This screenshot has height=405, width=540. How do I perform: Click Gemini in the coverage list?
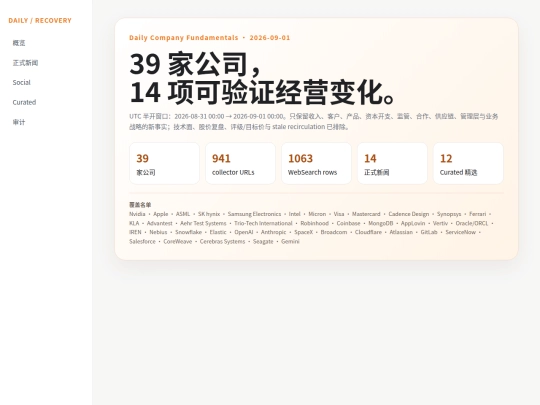[x=290, y=242]
